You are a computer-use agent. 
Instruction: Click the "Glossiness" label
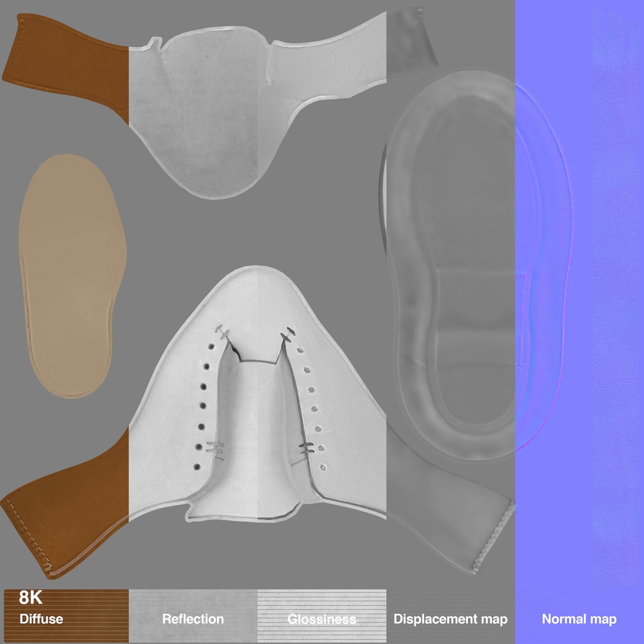[322, 619]
